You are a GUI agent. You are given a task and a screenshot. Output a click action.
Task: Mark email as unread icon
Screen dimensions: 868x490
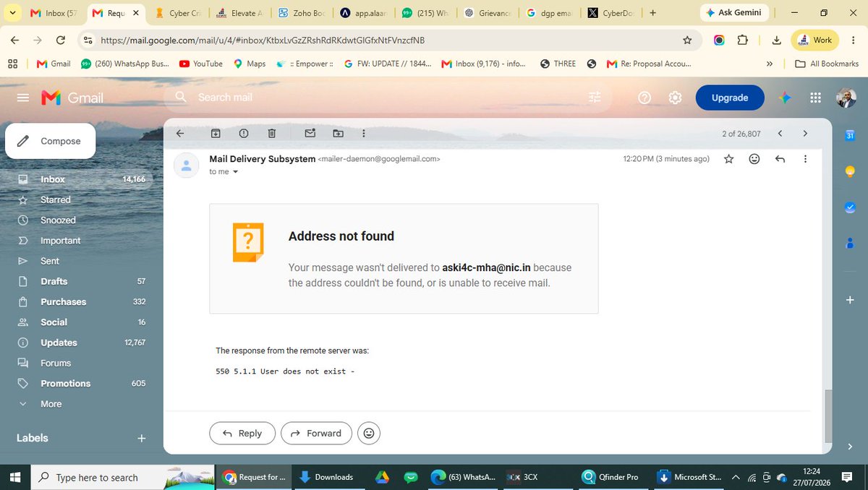(x=310, y=134)
